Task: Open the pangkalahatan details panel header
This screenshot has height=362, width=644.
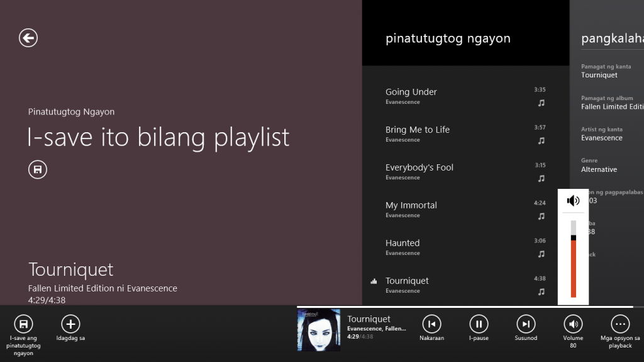Action: [613, 38]
